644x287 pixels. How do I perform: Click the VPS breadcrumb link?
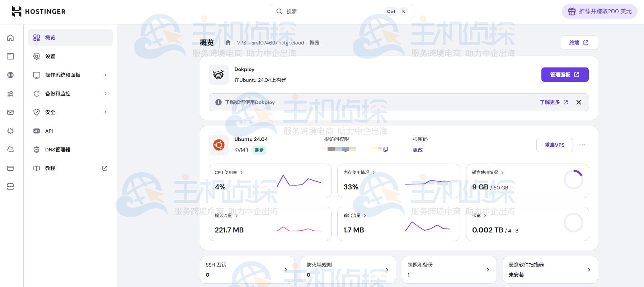pyautogui.click(x=241, y=43)
